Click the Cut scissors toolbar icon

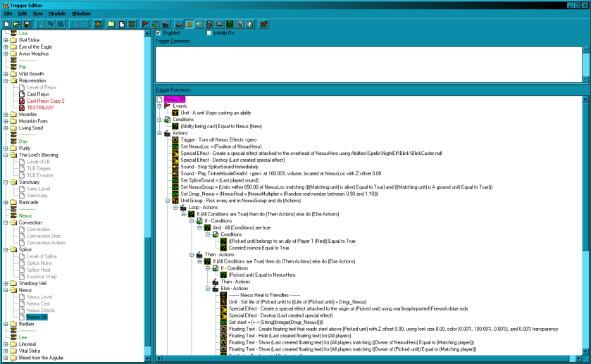click(x=40, y=24)
